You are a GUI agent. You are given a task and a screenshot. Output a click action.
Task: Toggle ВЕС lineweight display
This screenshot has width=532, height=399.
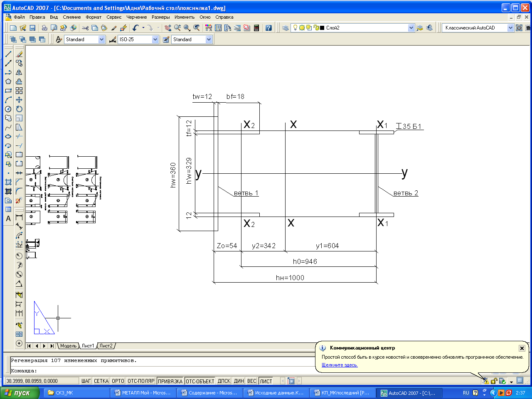pos(252,381)
